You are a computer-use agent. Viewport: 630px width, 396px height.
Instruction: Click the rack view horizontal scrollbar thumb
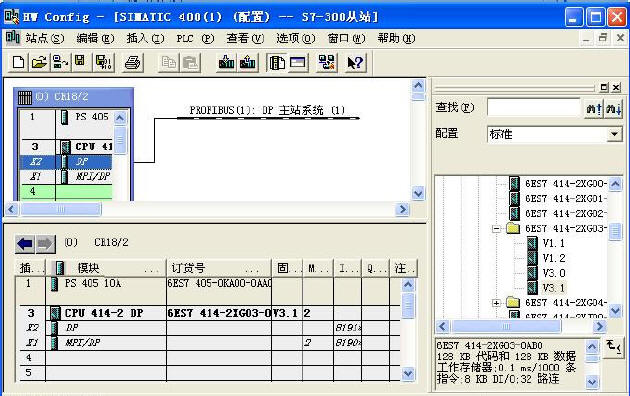click(61, 209)
